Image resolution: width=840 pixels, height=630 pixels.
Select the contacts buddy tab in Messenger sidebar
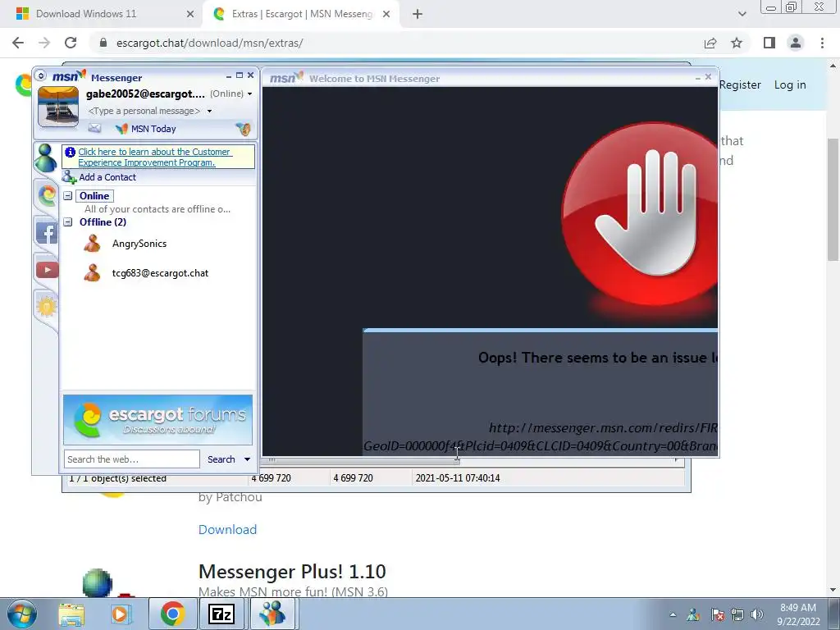tap(46, 158)
